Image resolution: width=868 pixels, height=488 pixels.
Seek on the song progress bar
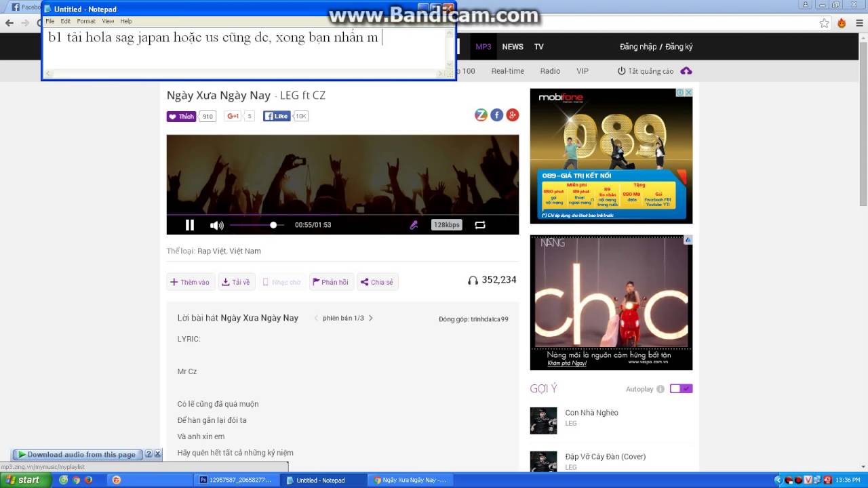tap(342, 215)
